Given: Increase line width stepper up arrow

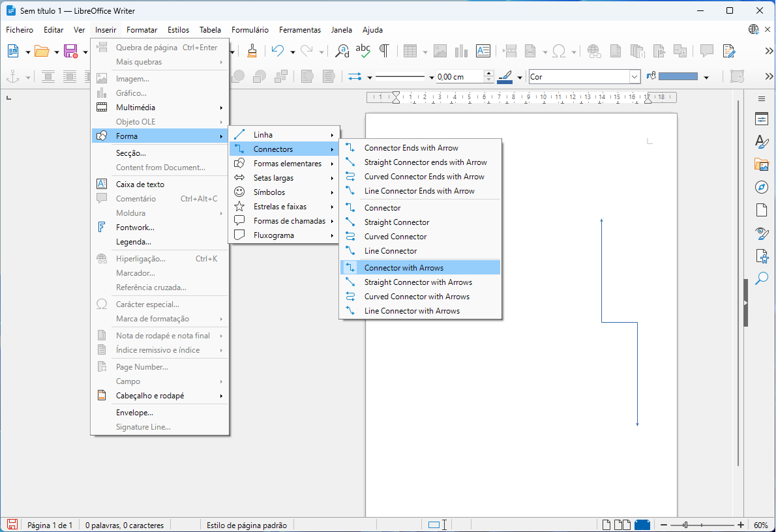Looking at the screenshot, I should (488, 73).
